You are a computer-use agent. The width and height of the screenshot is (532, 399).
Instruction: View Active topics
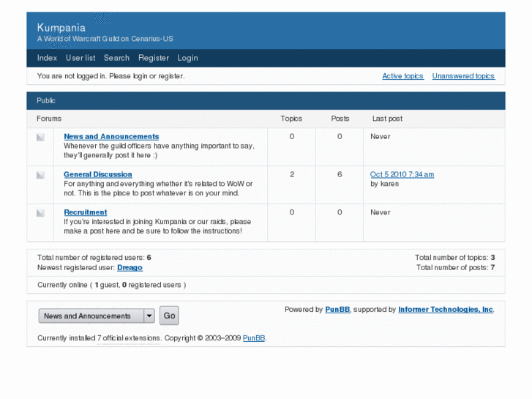coord(402,76)
